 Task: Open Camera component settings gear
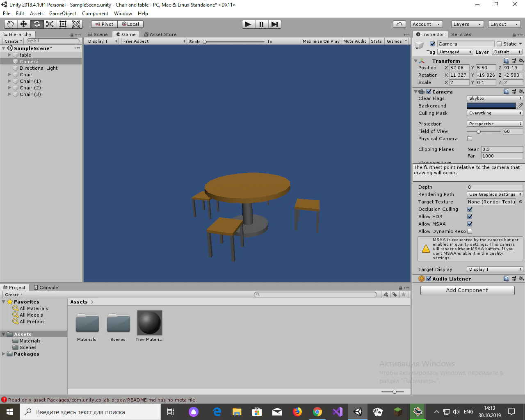pos(521,91)
